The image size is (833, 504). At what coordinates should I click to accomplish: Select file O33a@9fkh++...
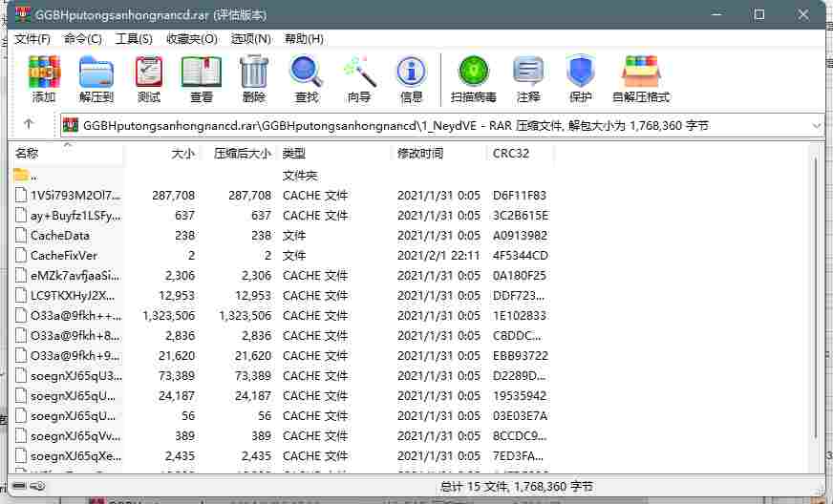pos(76,315)
